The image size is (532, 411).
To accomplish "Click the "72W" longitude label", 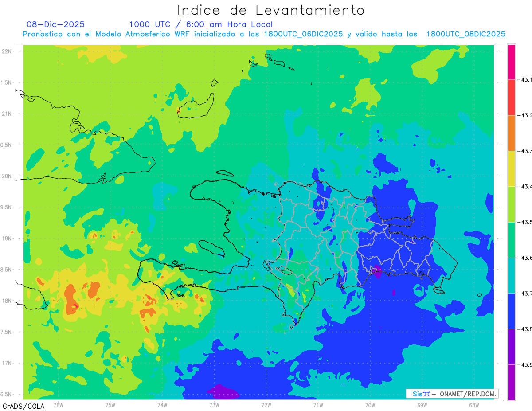I will (266, 405).
